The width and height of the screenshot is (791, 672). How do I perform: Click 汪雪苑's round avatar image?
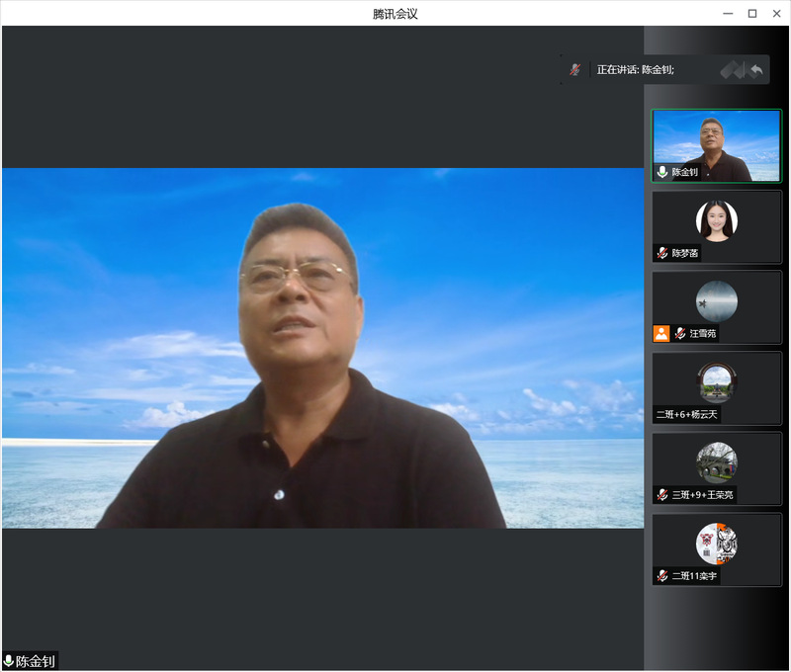[716, 300]
